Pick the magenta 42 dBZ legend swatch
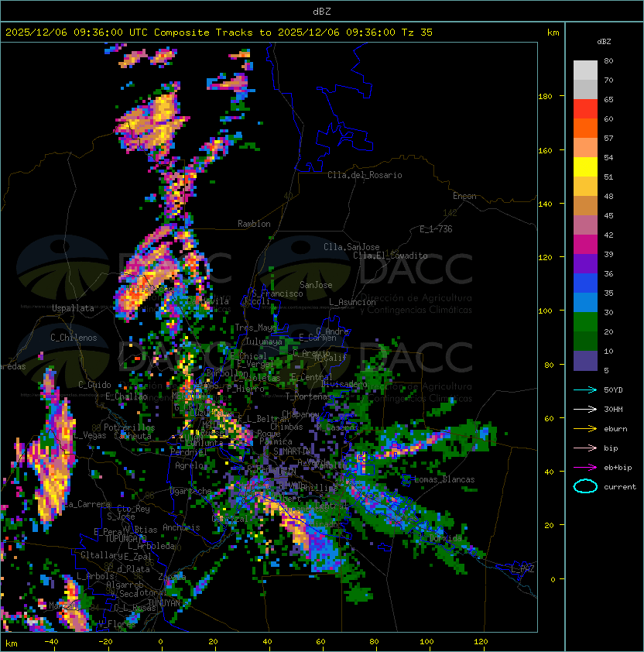 [585, 245]
